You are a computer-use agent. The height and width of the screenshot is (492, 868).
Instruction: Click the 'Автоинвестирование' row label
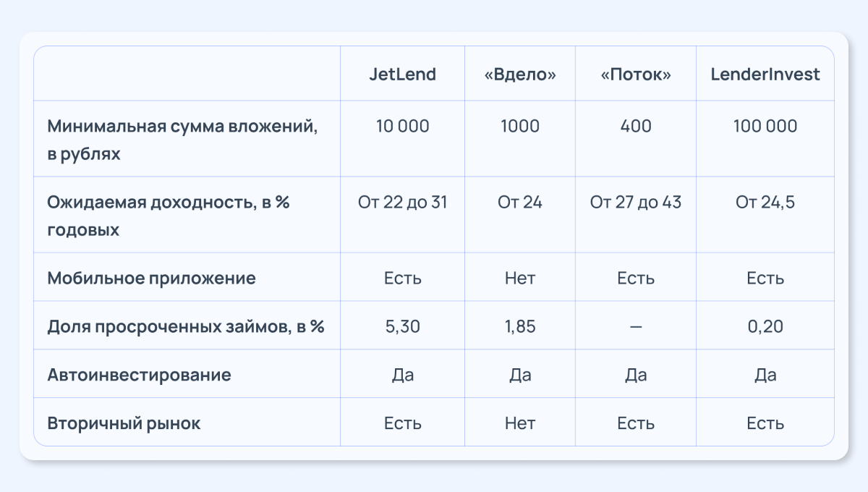[139, 375]
